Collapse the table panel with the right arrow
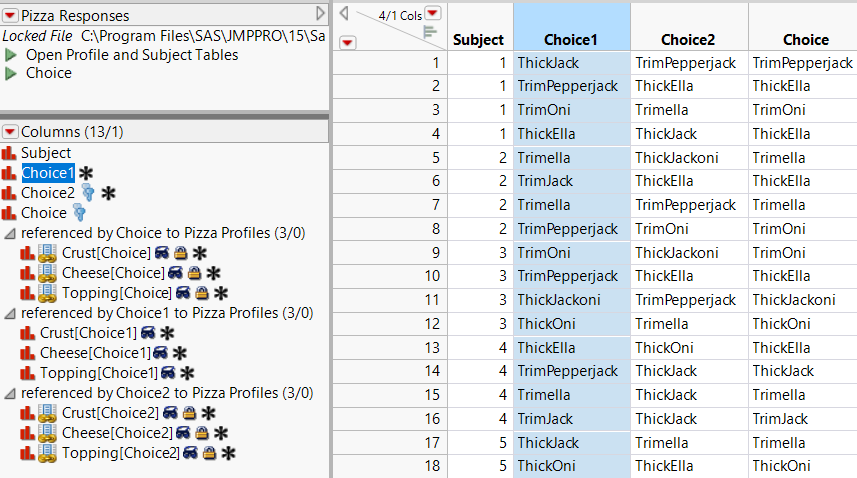Viewport: 857px width, 478px height. 320,14
